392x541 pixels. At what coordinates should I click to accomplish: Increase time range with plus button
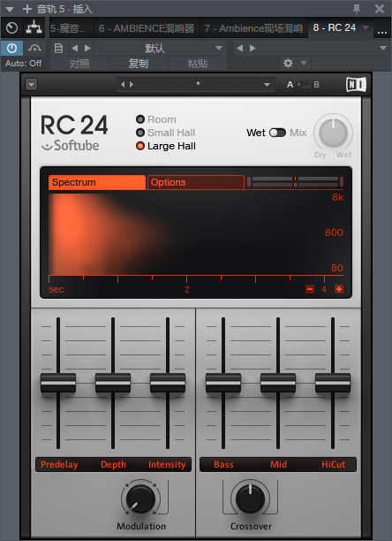tap(339, 289)
